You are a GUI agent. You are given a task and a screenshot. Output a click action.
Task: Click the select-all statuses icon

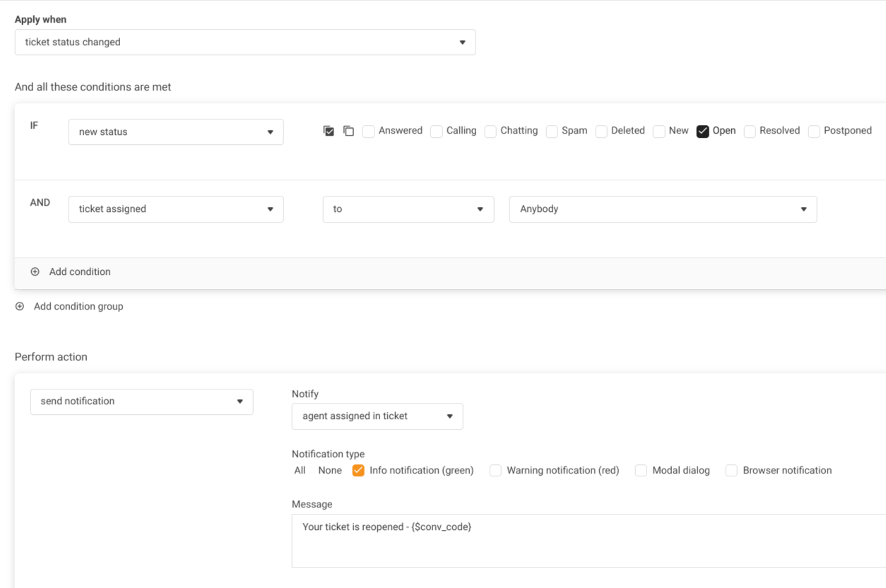(x=329, y=131)
